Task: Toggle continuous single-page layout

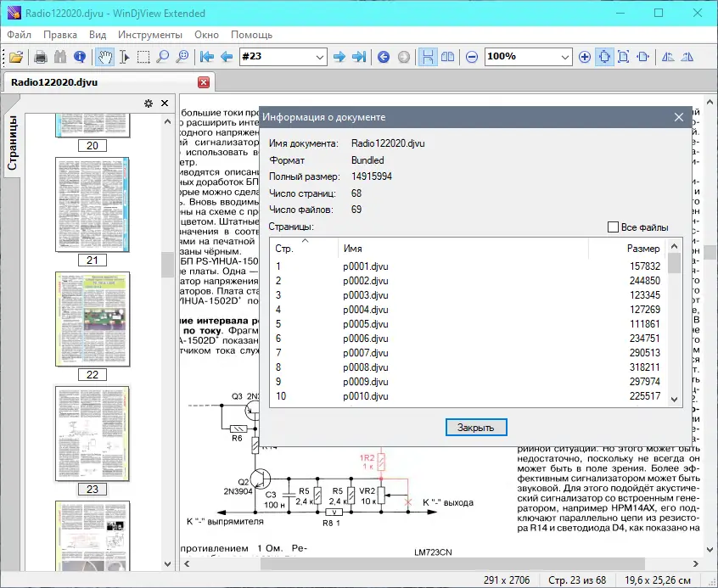Action: tap(428, 57)
